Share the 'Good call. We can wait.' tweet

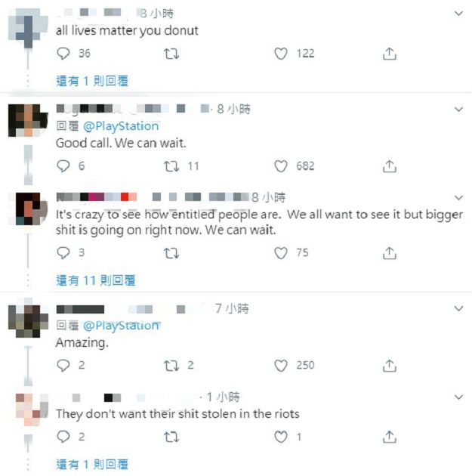(x=390, y=166)
